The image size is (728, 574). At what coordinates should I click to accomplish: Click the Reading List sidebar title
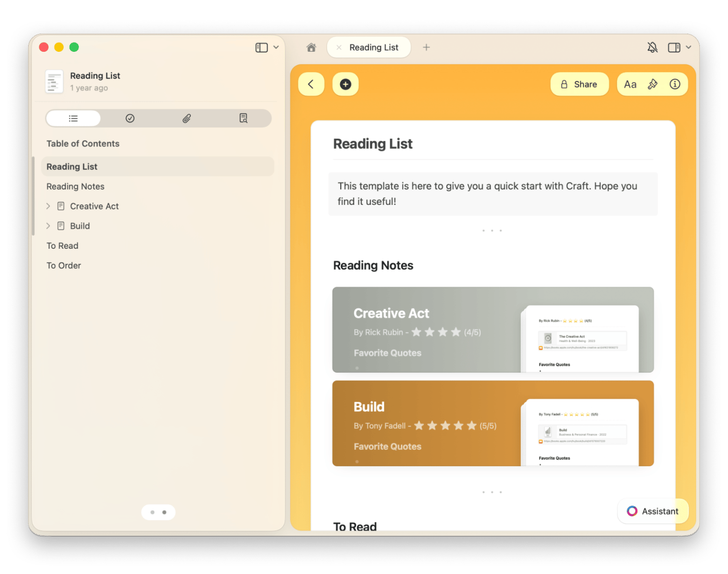95,76
